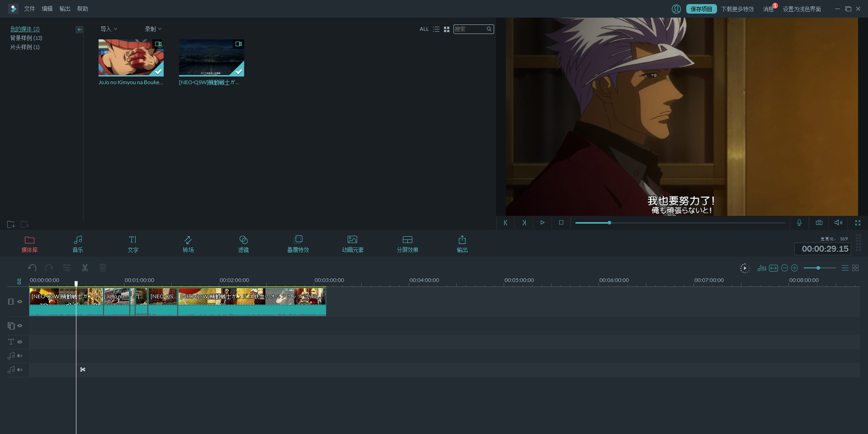Undo the last timeline action

point(32,268)
